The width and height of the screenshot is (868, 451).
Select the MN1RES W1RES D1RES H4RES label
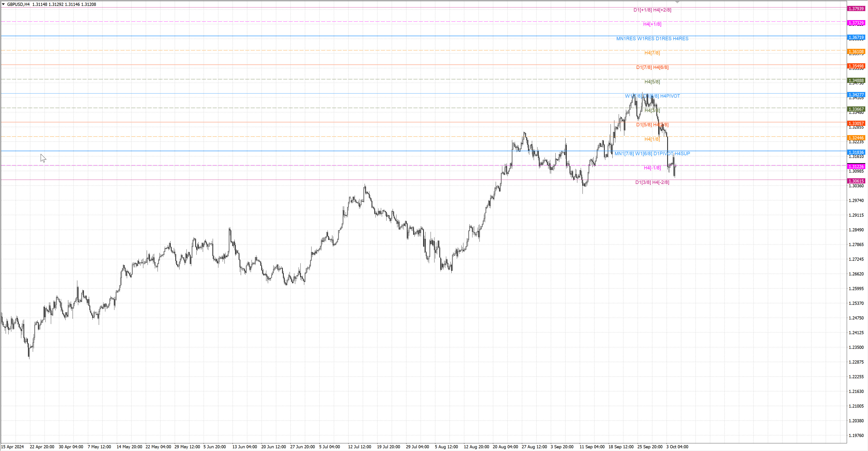tap(652, 39)
